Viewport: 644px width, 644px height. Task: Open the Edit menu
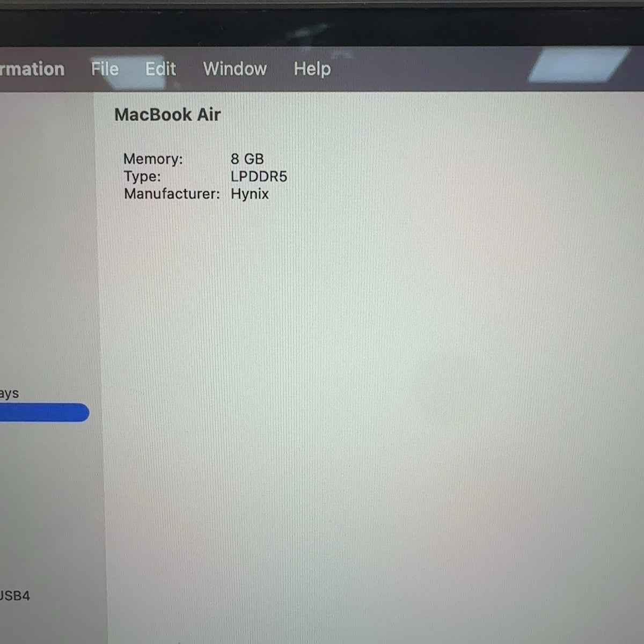click(x=160, y=69)
